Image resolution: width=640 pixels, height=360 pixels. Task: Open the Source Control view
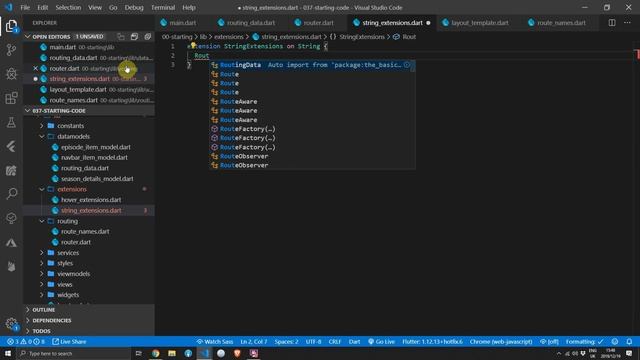pyautogui.click(x=11, y=50)
